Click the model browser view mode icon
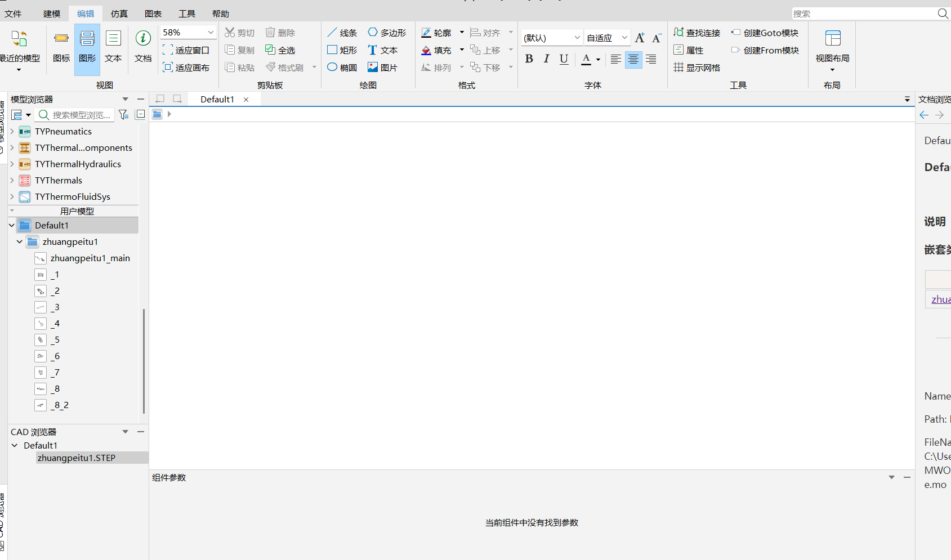951x560 pixels. click(17, 115)
